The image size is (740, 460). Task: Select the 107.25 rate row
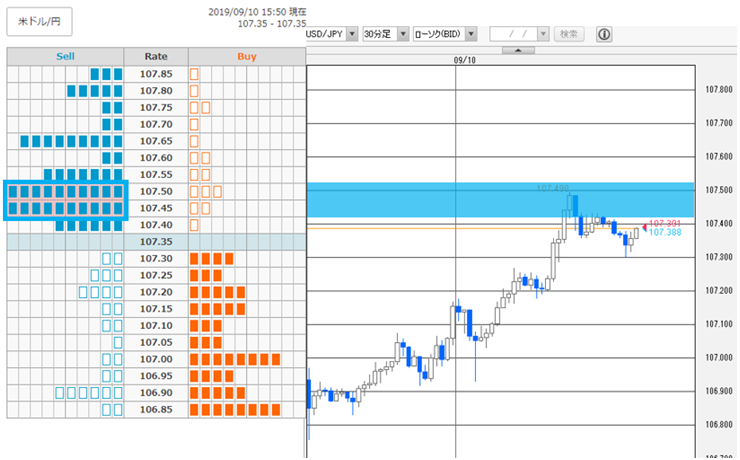point(156,275)
